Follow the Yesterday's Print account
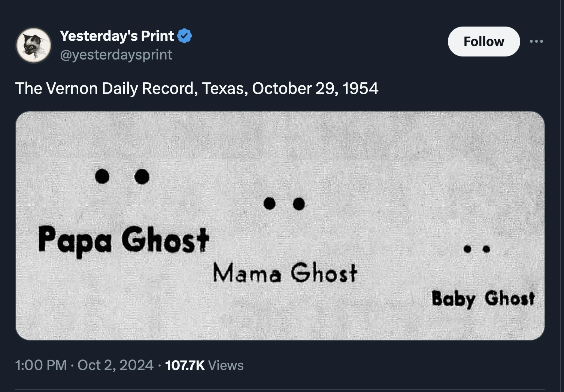 point(483,42)
